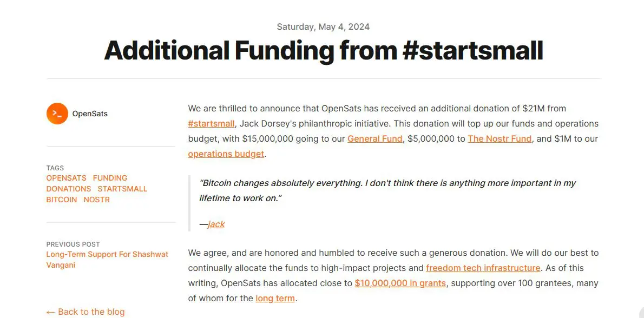Click the jack attribution link

[x=216, y=224]
